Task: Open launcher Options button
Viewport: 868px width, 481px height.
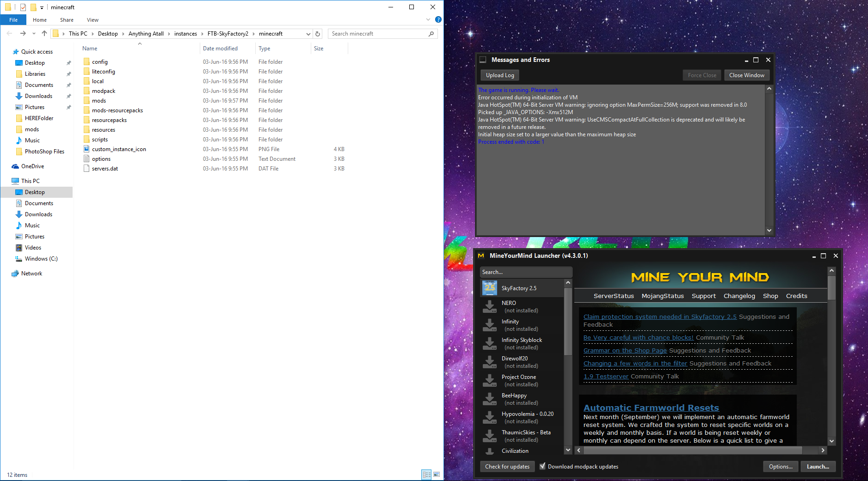Action: [x=781, y=467]
